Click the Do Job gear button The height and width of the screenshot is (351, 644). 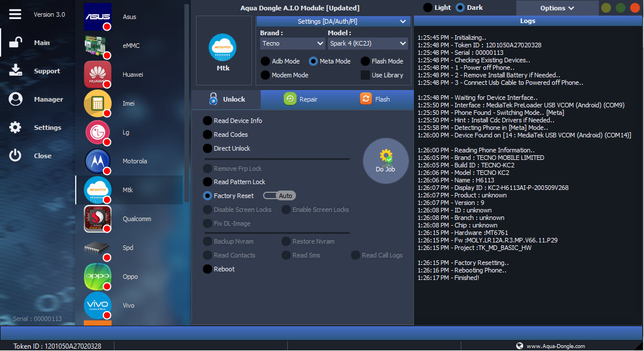(x=386, y=160)
